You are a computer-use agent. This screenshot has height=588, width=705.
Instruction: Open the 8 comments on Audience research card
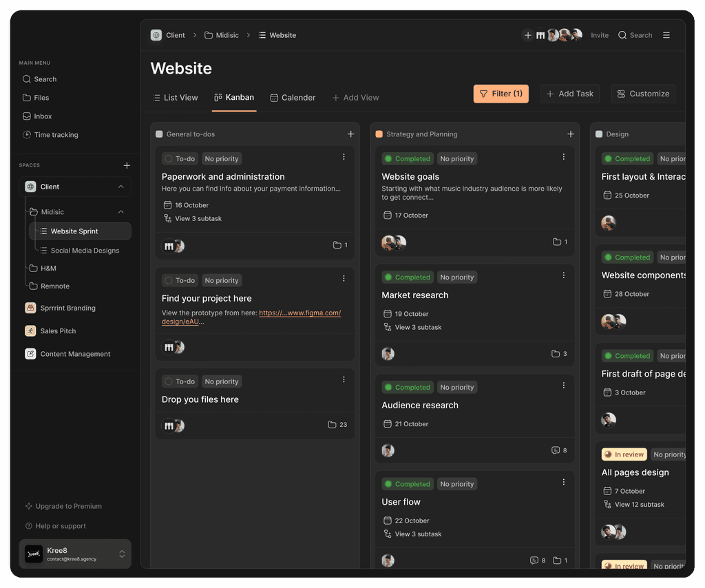tap(559, 450)
